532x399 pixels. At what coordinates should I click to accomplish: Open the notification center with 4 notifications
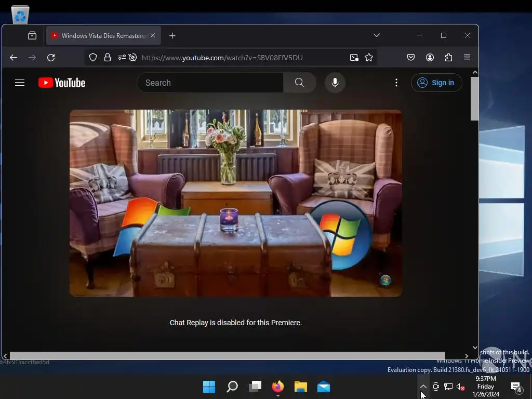coord(516,387)
